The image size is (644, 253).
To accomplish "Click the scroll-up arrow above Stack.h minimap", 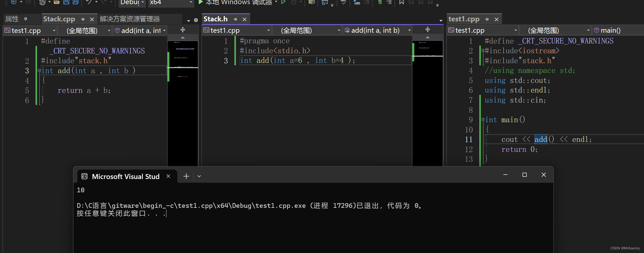I will point(428,37).
